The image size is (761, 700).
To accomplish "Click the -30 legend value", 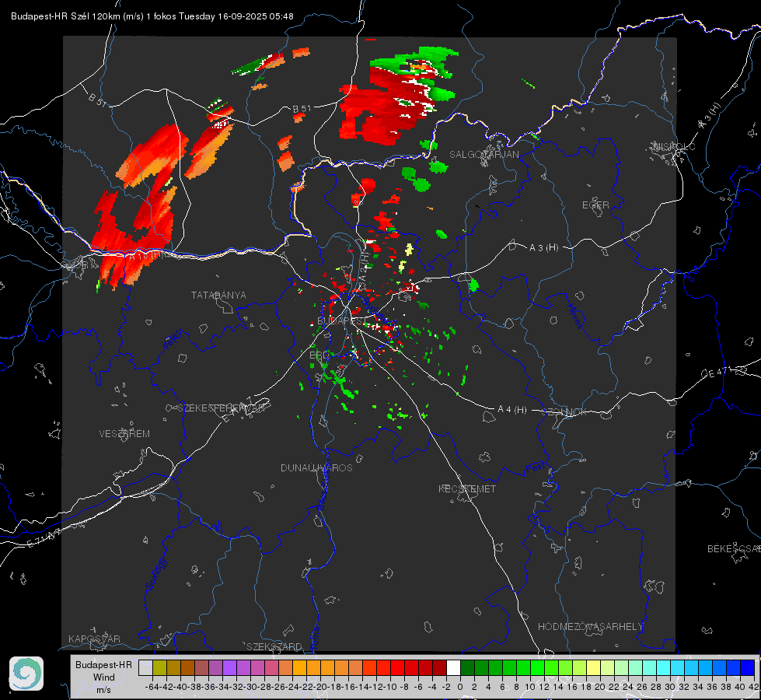I will tap(250, 687).
